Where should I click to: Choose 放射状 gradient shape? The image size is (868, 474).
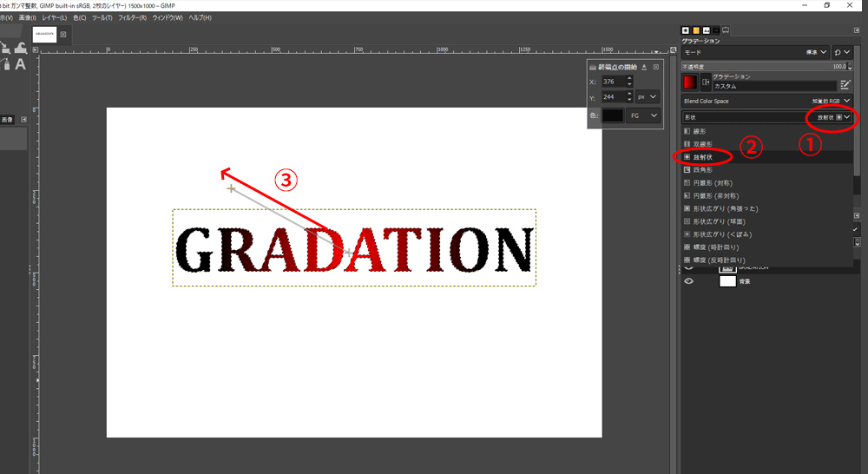pos(766,157)
